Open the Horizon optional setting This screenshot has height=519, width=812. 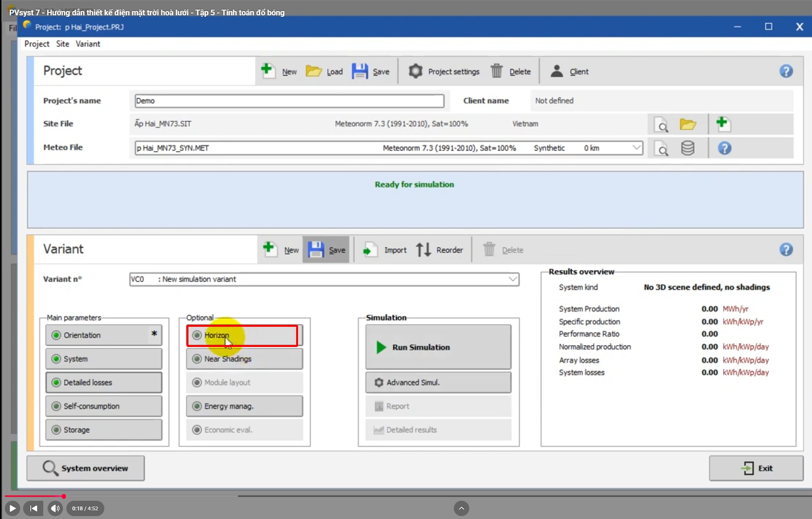coord(244,335)
